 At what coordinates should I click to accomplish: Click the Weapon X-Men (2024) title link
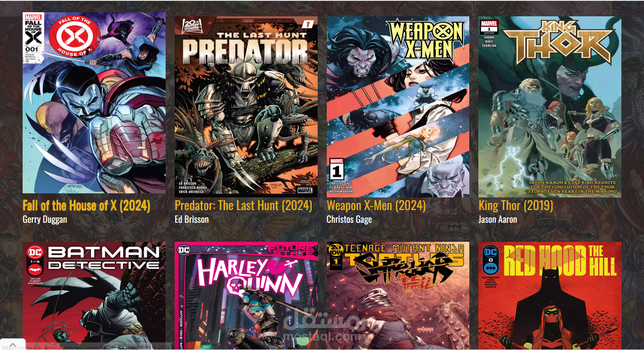click(376, 206)
